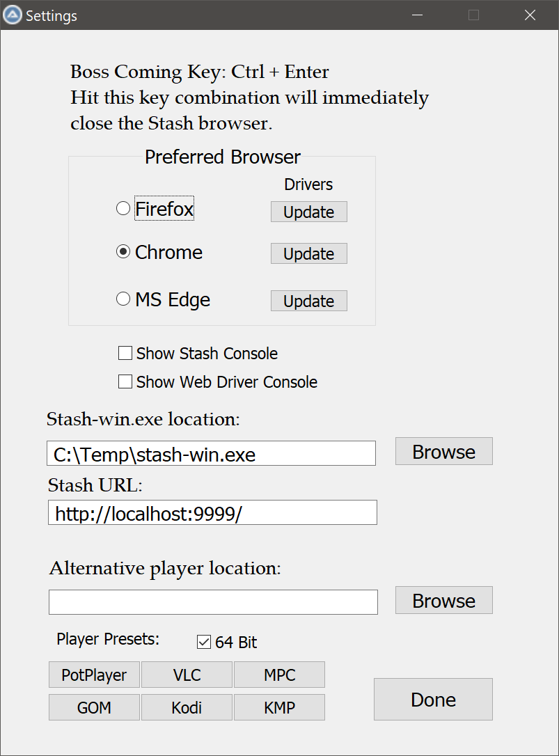Enable Show Stash Console checkbox
This screenshot has height=756, width=559.
point(125,353)
